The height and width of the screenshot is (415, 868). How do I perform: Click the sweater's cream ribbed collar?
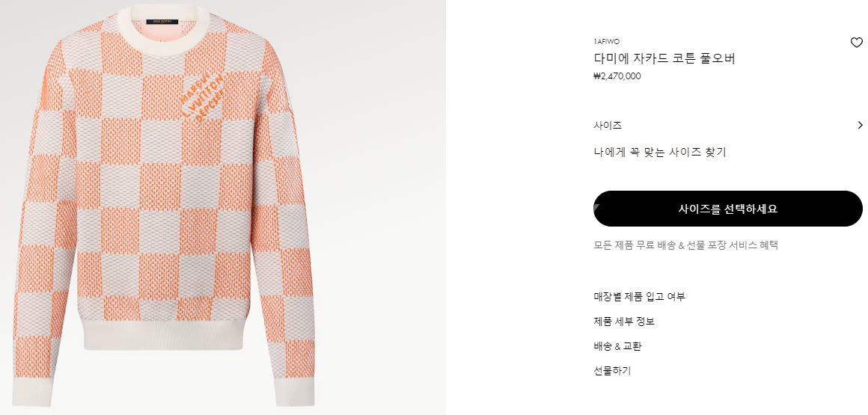[x=165, y=27]
